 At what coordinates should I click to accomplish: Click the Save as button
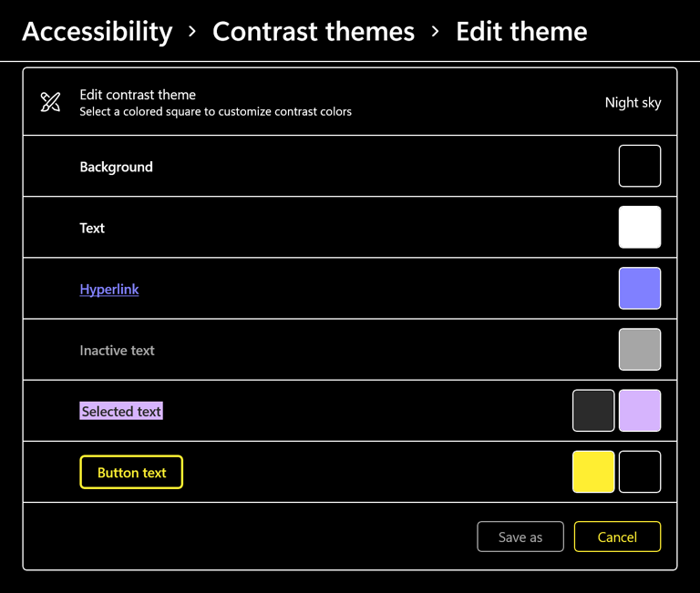520,537
